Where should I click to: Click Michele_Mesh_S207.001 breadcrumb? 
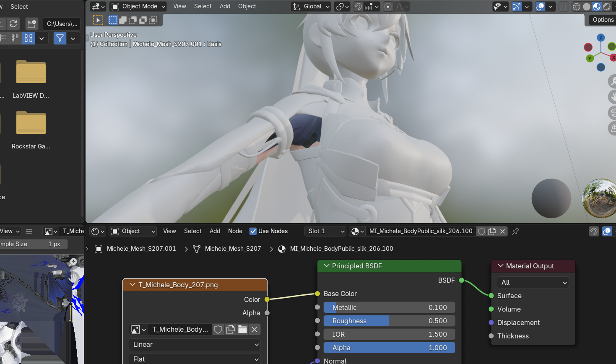[141, 249]
